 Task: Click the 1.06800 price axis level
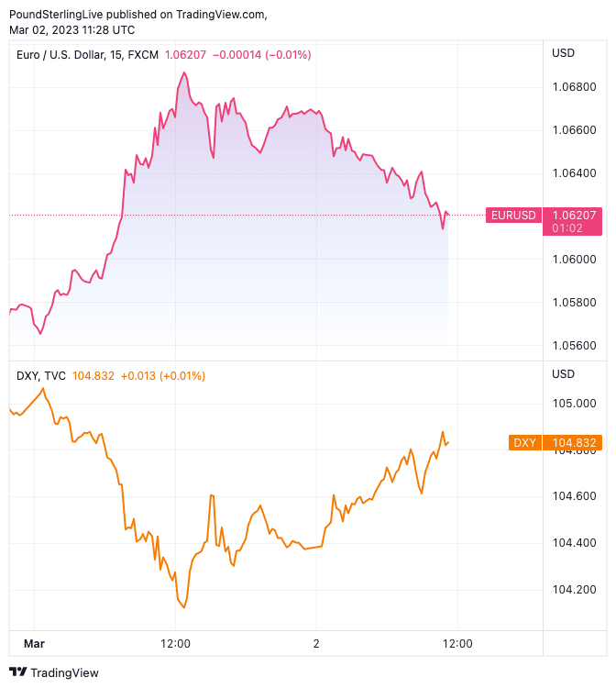click(x=573, y=87)
